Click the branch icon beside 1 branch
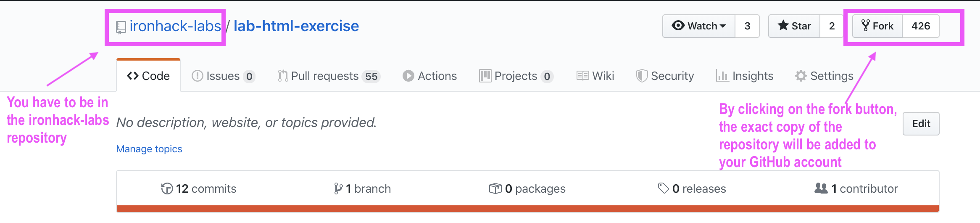The width and height of the screenshot is (980, 223). 338,188
